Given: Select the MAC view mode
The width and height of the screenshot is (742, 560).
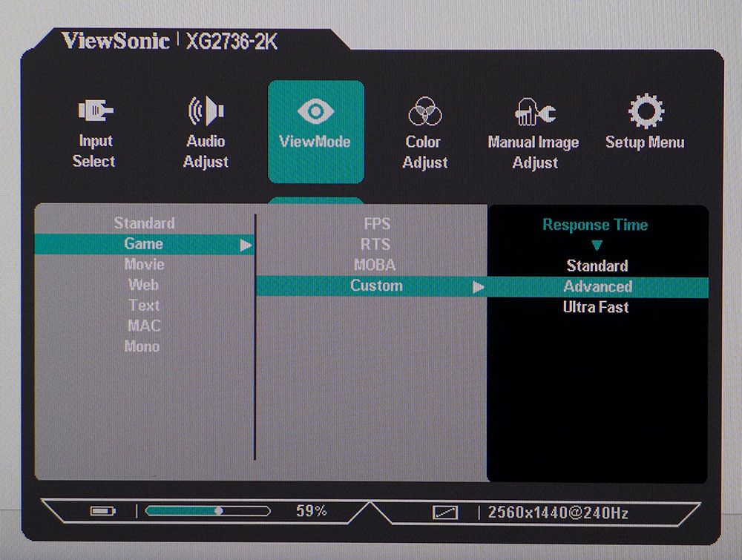Looking at the screenshot, I should [145, 326].
